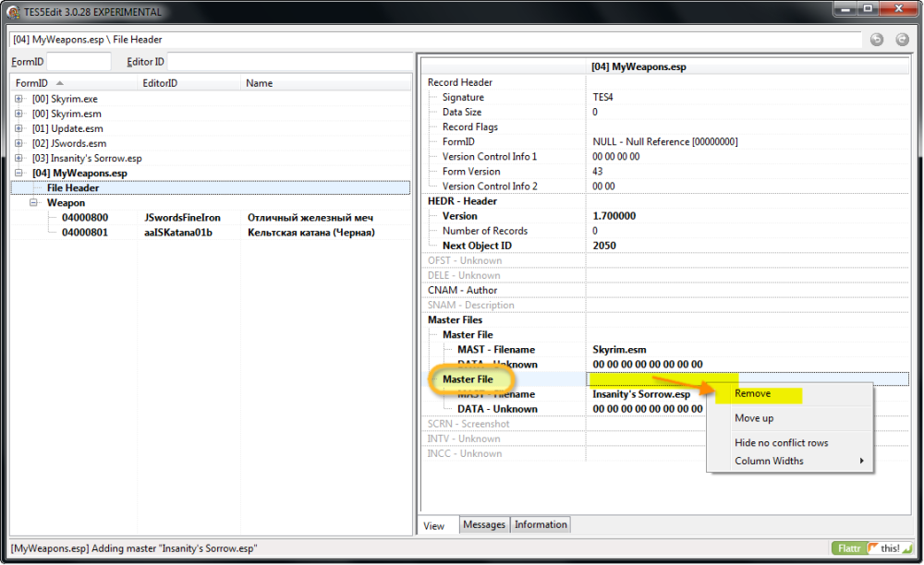The height and width of the screenshot is (565, 924).
Task: Click the Flattr this button
Action: pyautogui.click(x=871, y=548)
